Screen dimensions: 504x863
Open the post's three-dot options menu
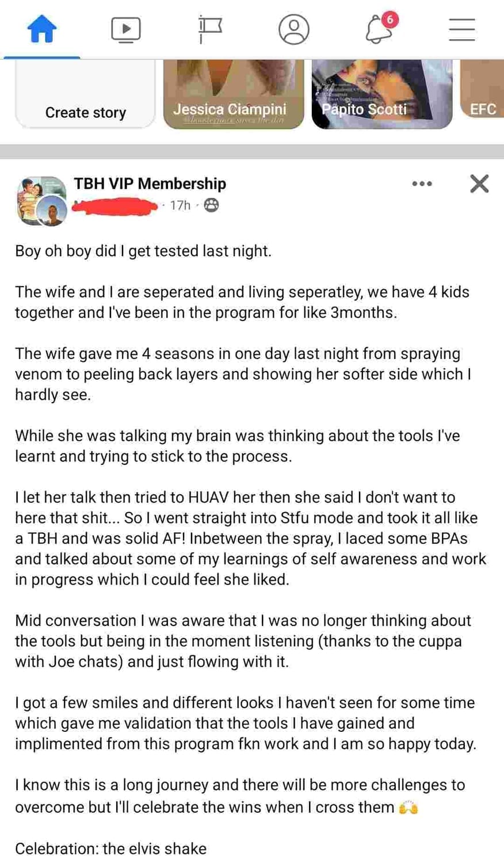tap(422, 184)
